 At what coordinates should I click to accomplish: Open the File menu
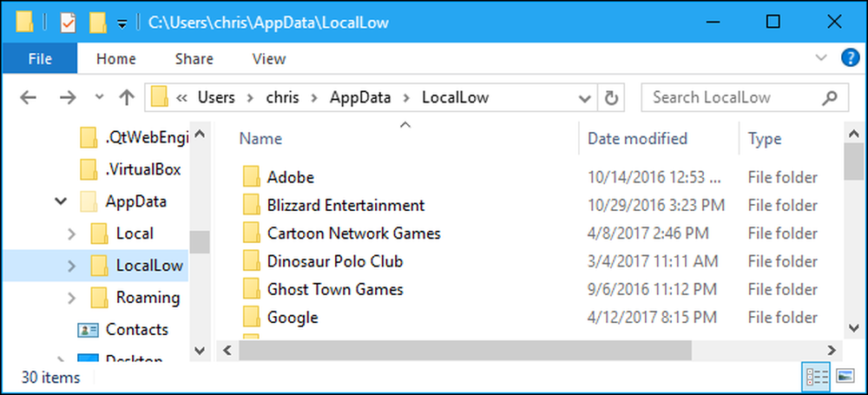pos(40,59)
